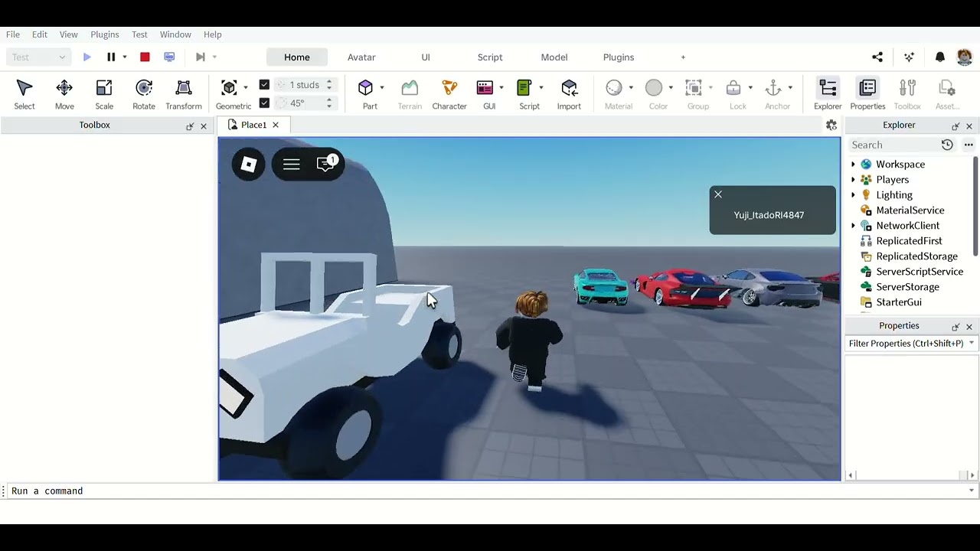Click the GUI insert icon

click(x=485, y=87)
